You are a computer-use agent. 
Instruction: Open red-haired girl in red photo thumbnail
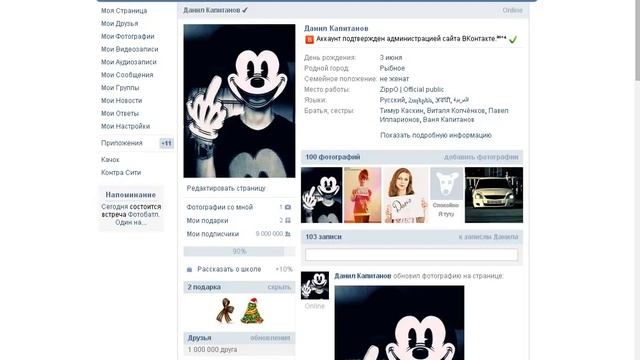[362, 195]
